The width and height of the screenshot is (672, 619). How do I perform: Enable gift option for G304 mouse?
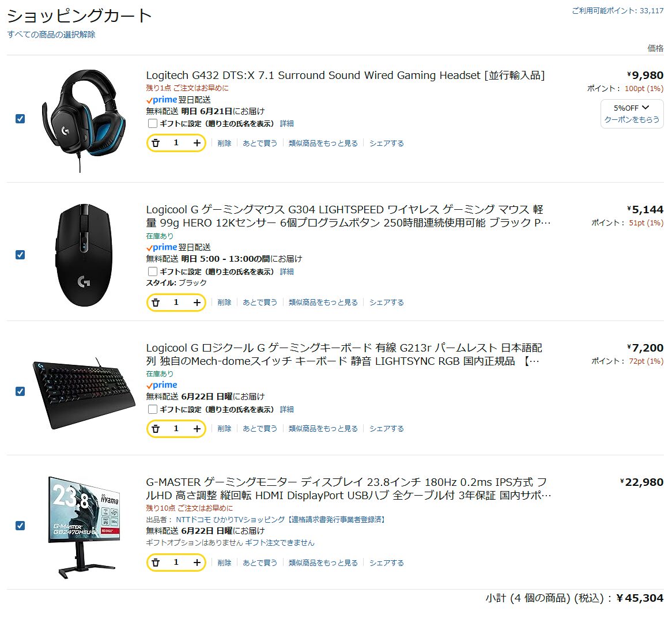click(x=152, y=271)
